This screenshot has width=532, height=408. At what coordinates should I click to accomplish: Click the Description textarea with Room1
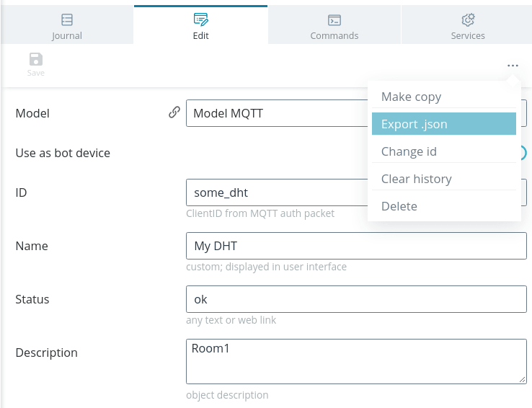[356, 362]
